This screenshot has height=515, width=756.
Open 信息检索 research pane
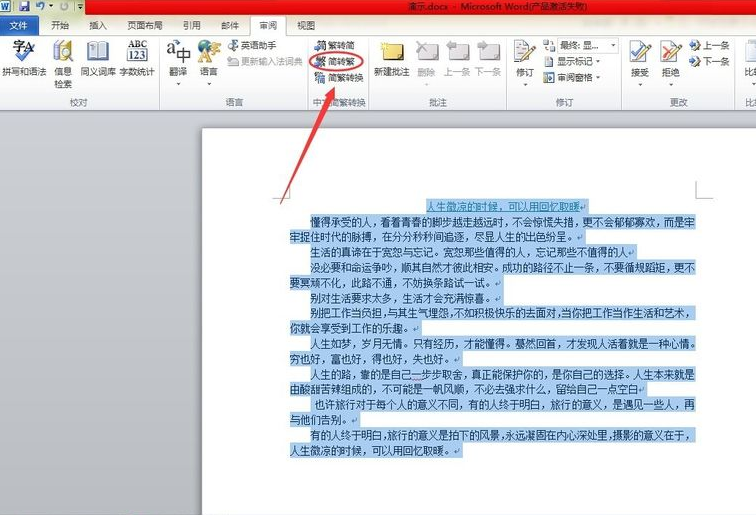point(63,64)
